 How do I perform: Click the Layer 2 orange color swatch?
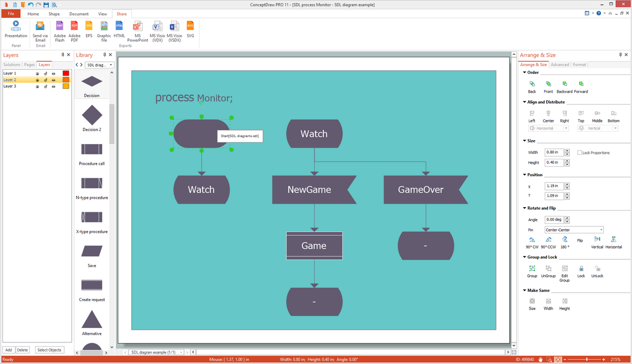[x=66, y=80]
